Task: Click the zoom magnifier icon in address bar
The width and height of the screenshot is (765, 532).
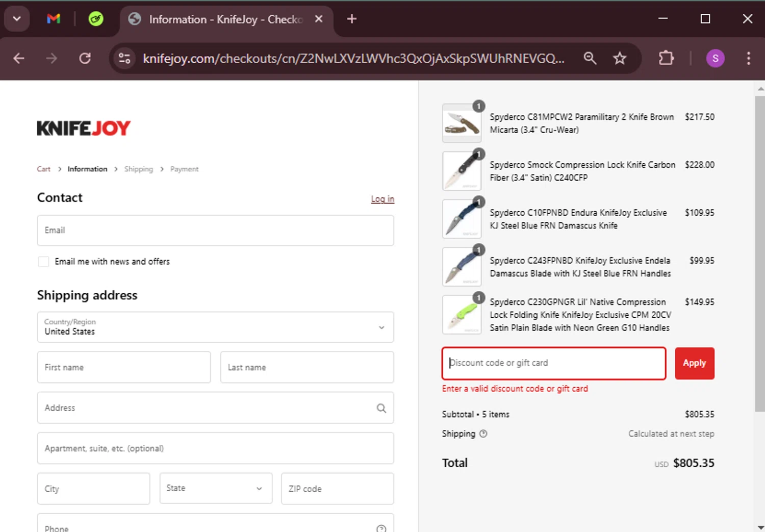Action: coord(590,58)
